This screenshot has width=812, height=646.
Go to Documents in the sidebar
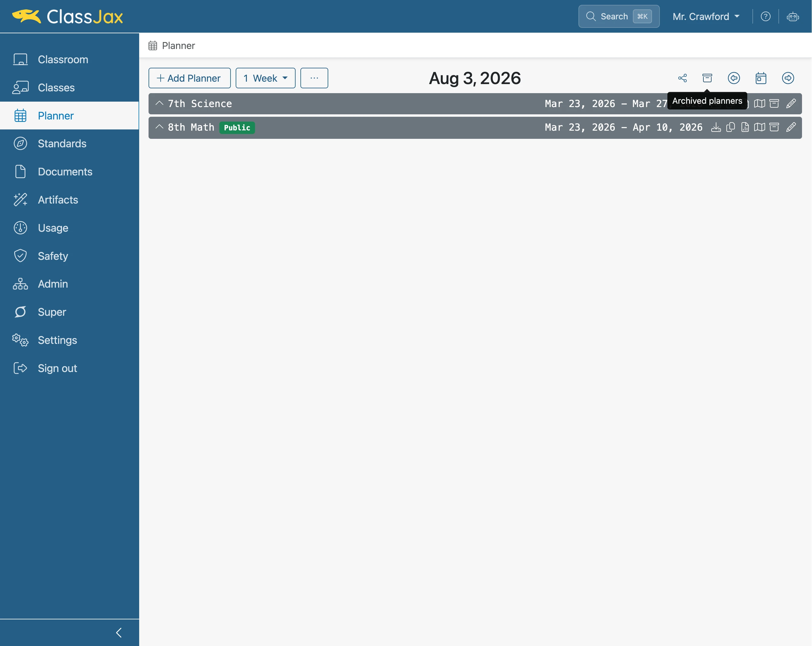tap(69, 172)
